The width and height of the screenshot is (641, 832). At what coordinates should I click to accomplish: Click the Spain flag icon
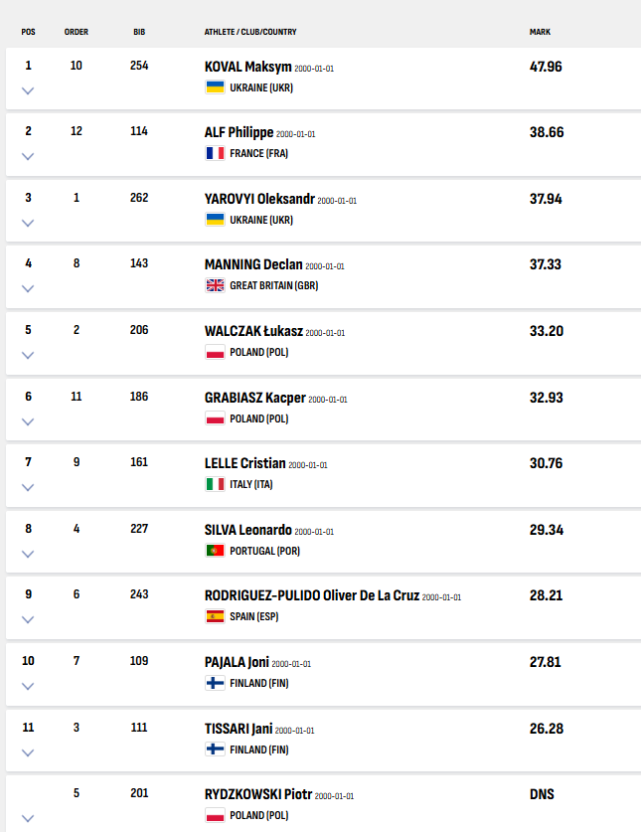(x=215, y=617)
